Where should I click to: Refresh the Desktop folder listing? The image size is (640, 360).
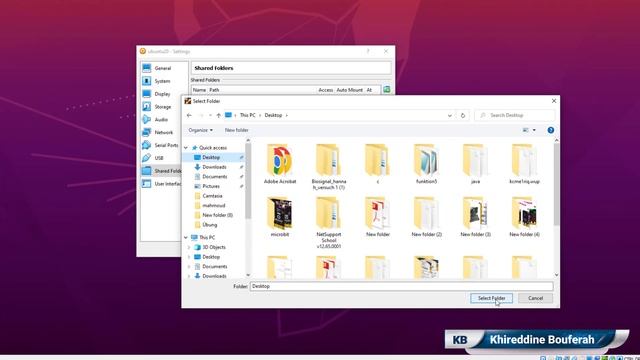pyautogui.click(x=463, y=116)
